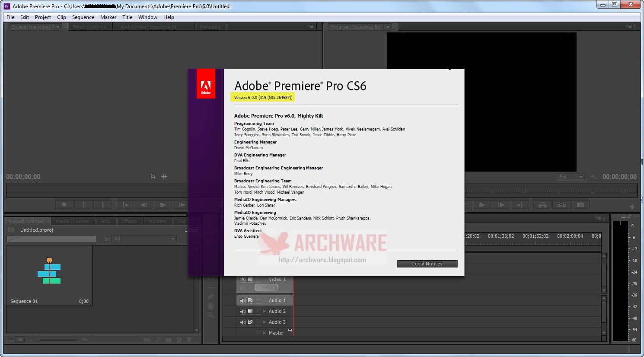Viewport: 644px width, 357px height.
Task: Open the File menu
Action: pyautogui.click(x=10, y=17)
